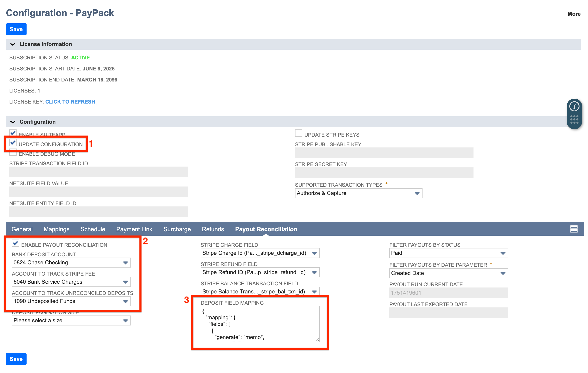Open the dots grid on floating widget
This screenshot has width=588, height=373.
coord(574,119)
